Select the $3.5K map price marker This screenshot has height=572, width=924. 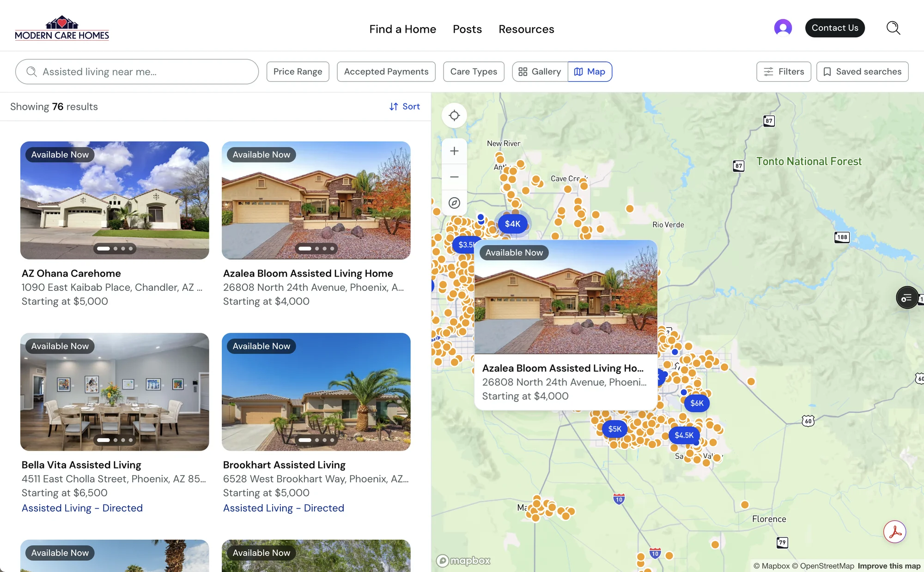[x=464, y=245]
